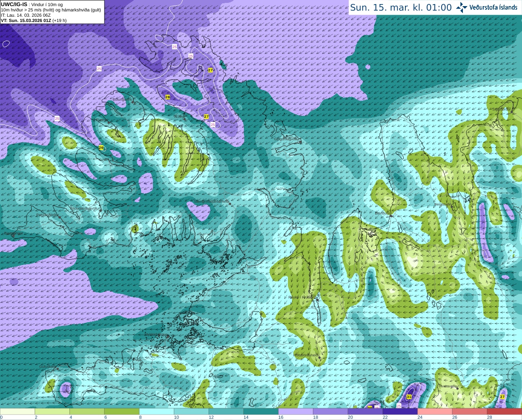Image resolution: width=522 pixels, height=420 pixels.
Task: Click the 25 contour label next to 31 marker
Action: 399,406
